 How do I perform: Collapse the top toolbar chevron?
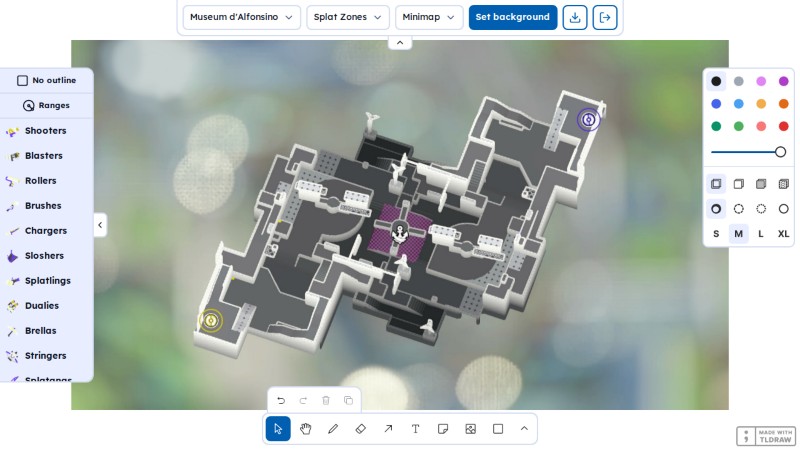(x=400, y=43)
